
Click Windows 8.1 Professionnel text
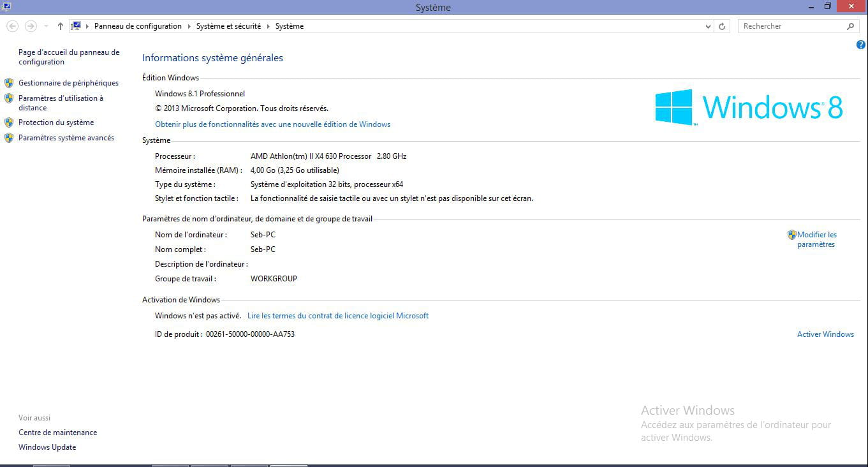(x=200, y=94)
